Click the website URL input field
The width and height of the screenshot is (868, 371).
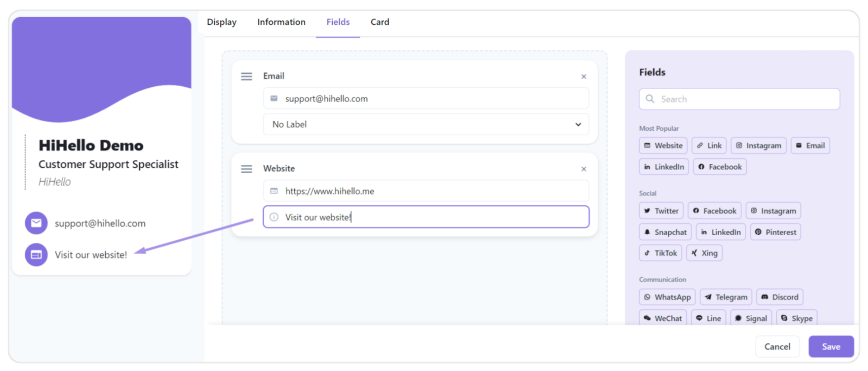(x=426, y=191)
